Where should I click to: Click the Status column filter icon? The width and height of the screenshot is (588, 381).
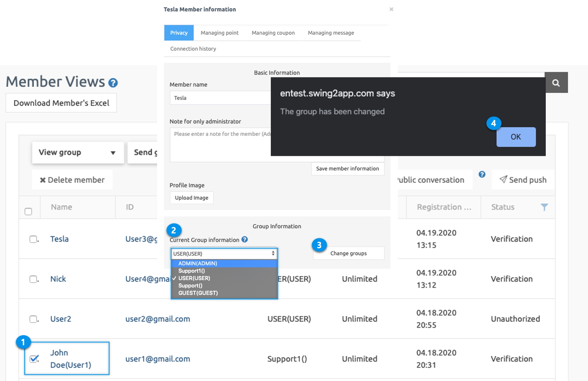click(x=544, y=207)
